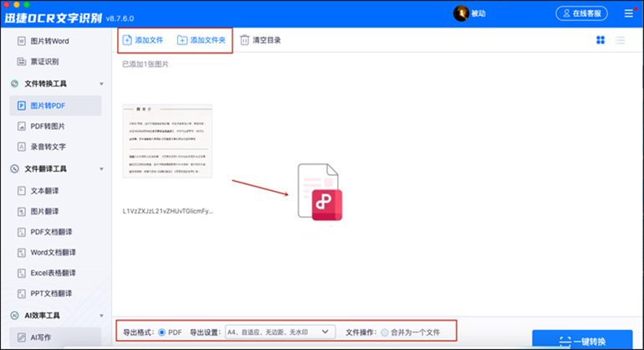Click the PPT文档翻译 icon

click(x=22, y=294)
